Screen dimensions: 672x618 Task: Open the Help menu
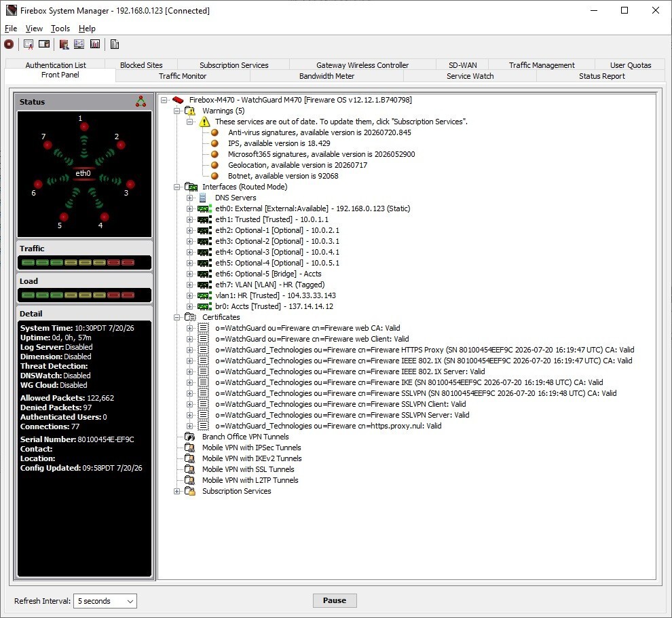pos(87,29)
